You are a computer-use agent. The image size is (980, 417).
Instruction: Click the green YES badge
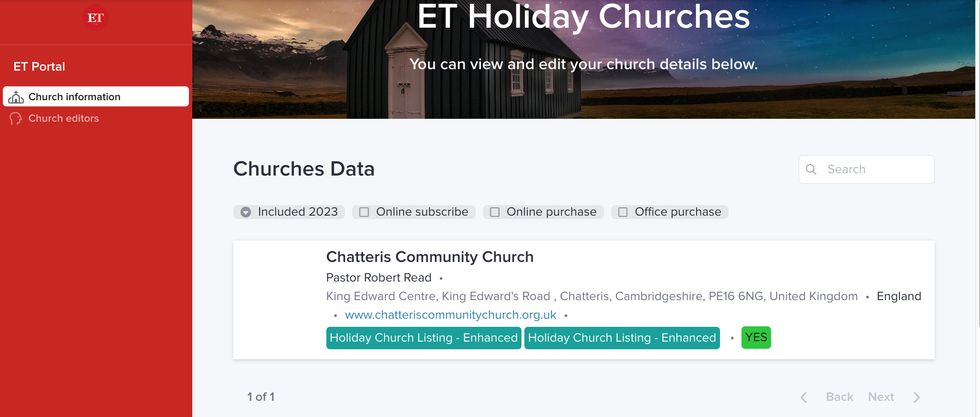tap(756, 338)
